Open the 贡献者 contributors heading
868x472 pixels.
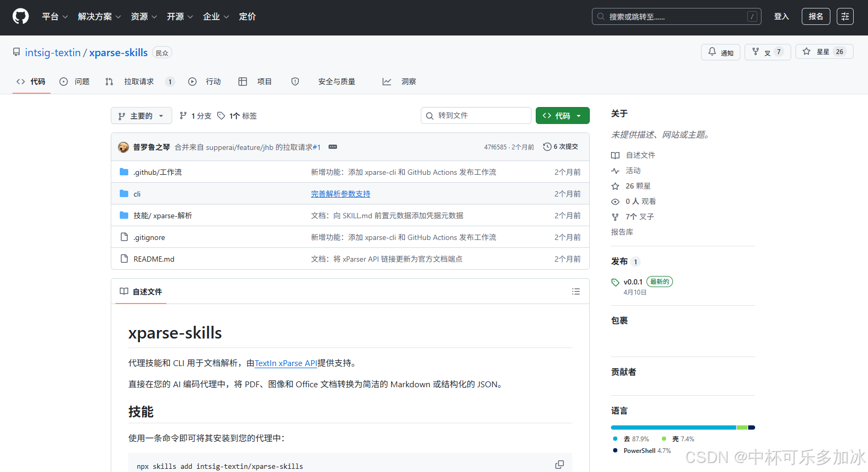(624, 372)
